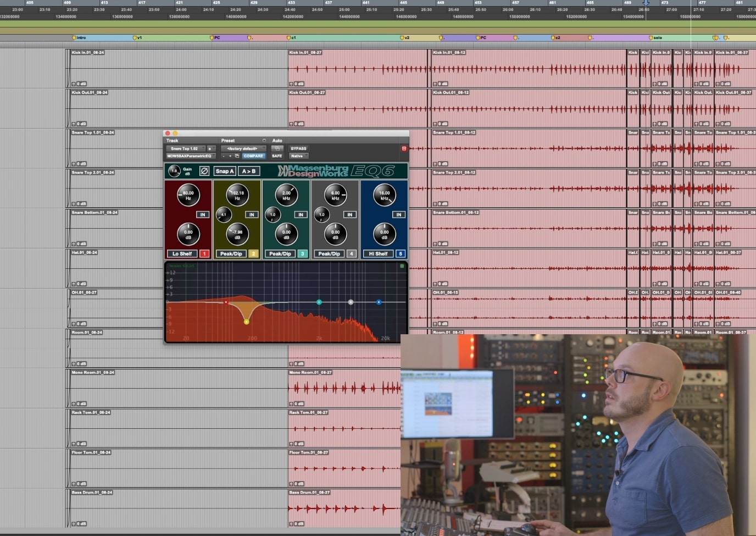756x536 pixels.
Task: Click band number 3 teal button
Action: (x=302, y=253)
